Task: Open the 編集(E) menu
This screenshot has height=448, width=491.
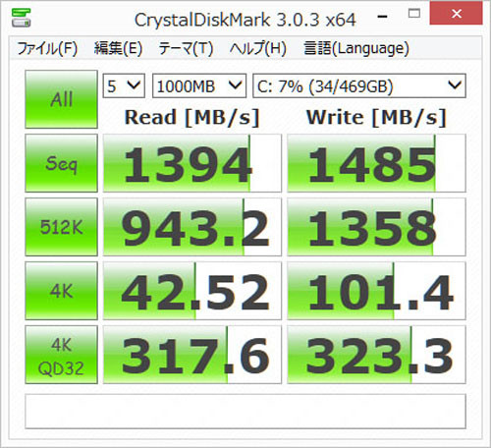Action: click(118, 48)
